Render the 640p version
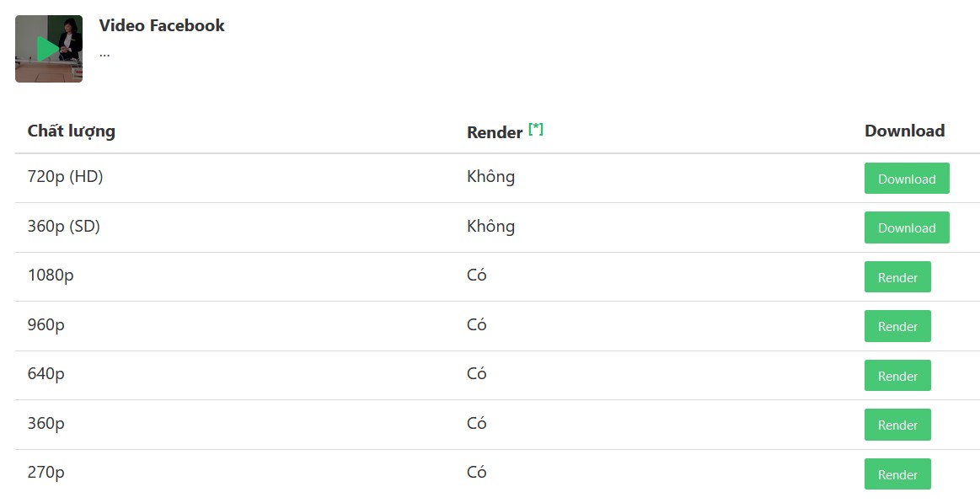Image resolution: width=980 pixels, height=503 pixels. click(897, 376)
